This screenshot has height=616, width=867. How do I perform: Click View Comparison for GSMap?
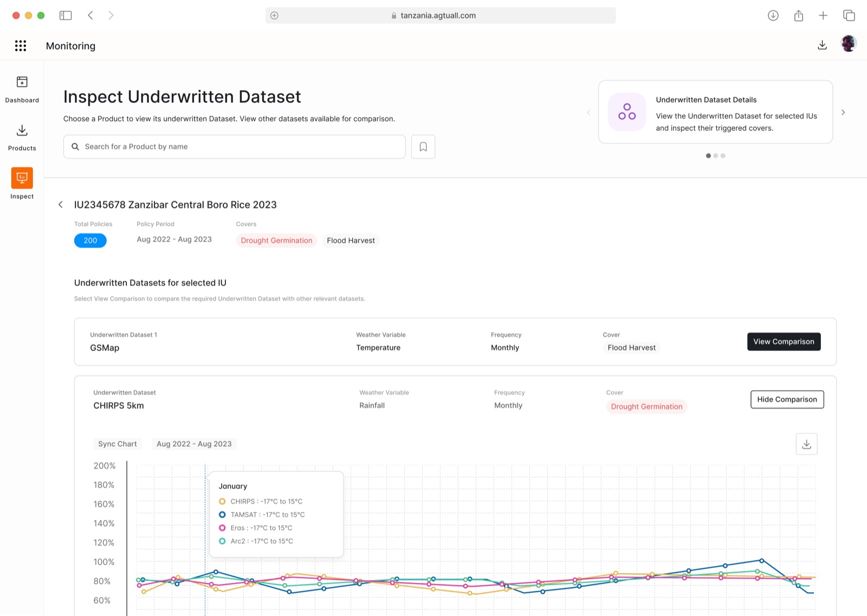tap(784, 342)
